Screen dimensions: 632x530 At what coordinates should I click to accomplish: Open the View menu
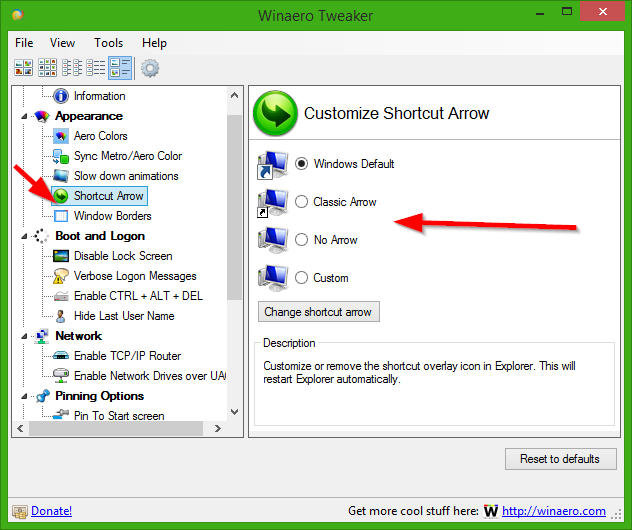pos(62,43)
